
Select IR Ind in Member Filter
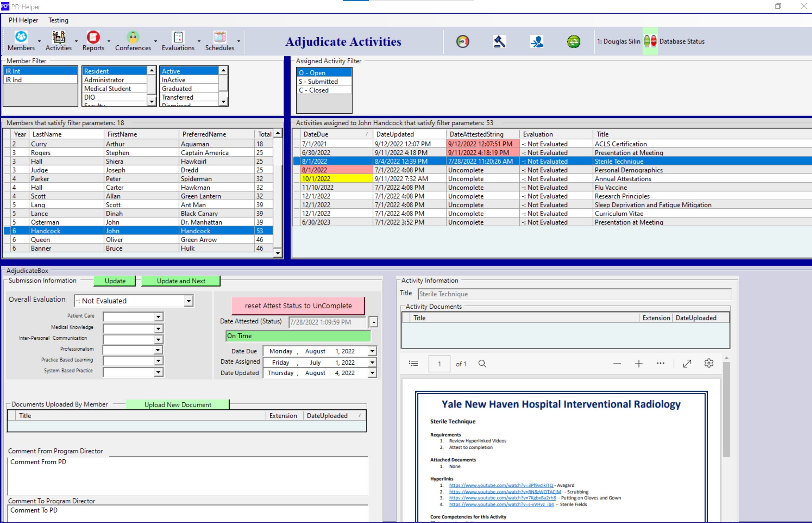click(x=41, y=80)
